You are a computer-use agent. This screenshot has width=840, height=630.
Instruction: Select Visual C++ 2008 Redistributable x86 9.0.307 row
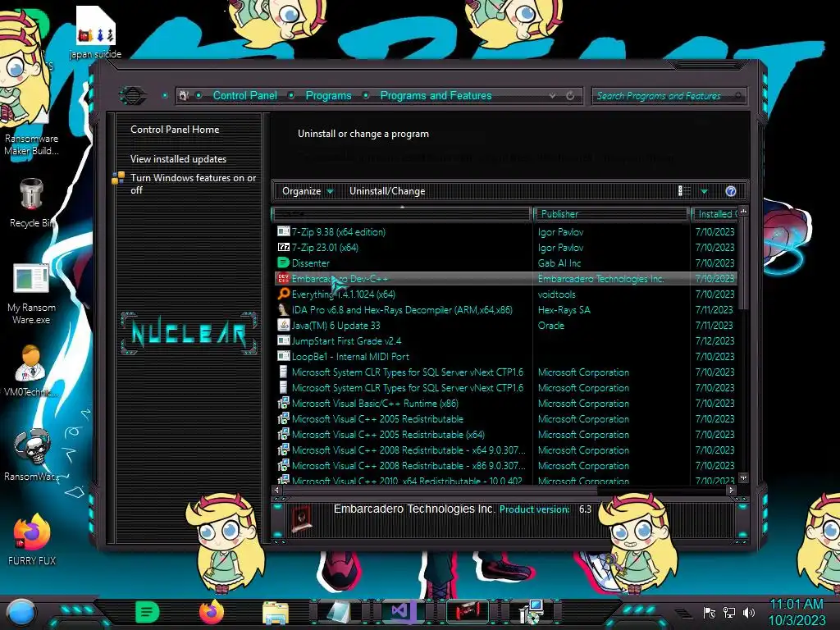[x=507, y=465]
